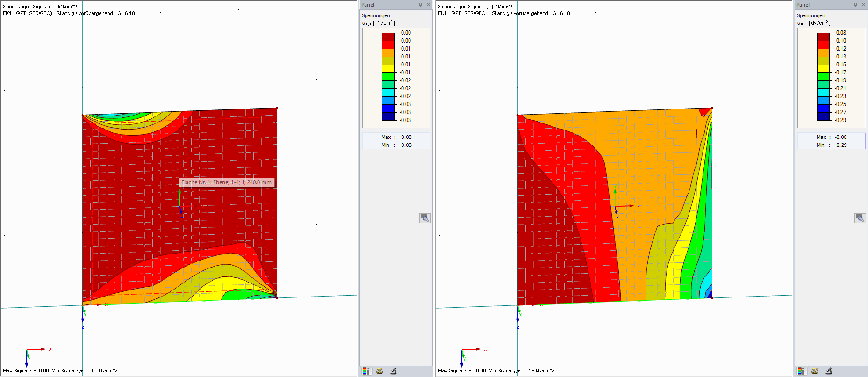This screenshot has width=868, height=377.
Task: Click the Max/Min Sigma-x summary text at bottom
Action: coord(60,370)
